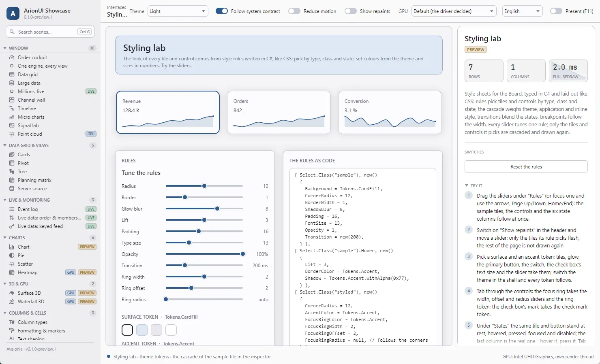Pick the second, light blue surface token swatch

coord(142,330)
